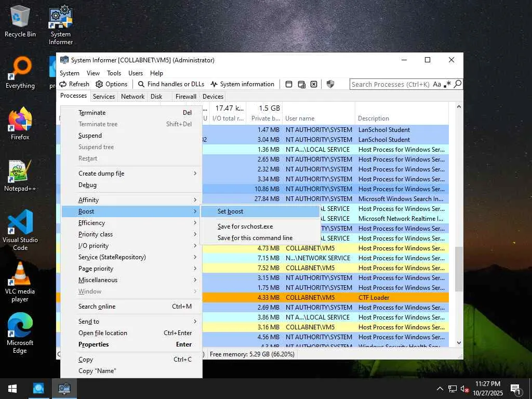Click the vertical scrollbar thumb
The width and height of the screenshot is (532, 399).
tap(459, 269)
